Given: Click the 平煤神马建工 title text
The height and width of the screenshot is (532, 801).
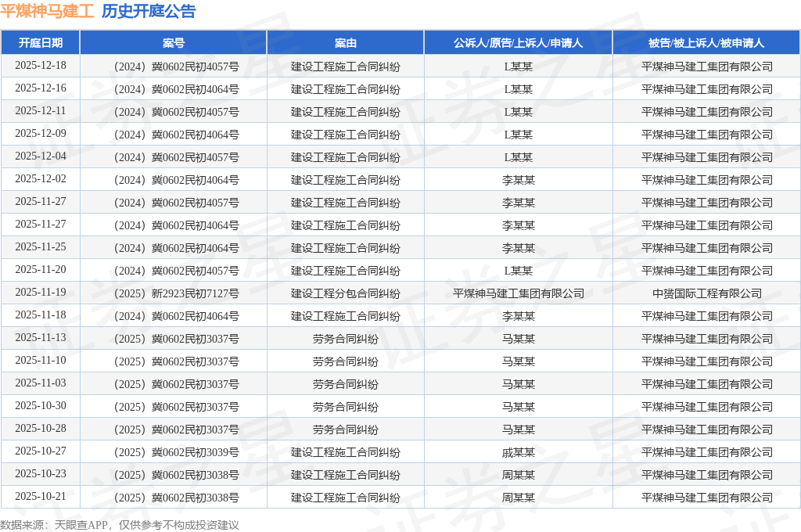Looking at the screenshot, I should pyautogui.click(x=47, y=11).
